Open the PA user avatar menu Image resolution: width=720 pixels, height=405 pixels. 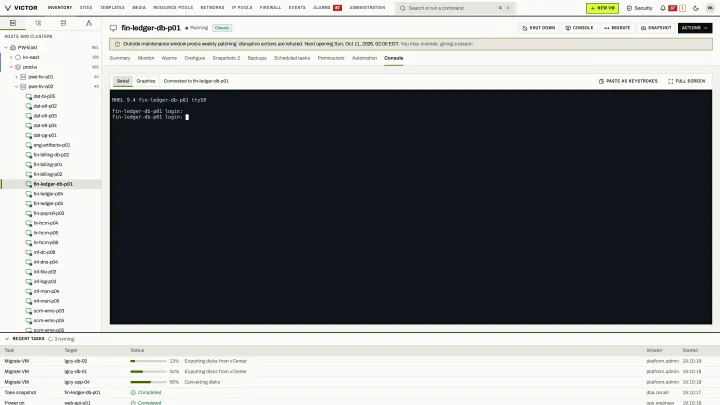pyautogui.click(x=710, y=8)
